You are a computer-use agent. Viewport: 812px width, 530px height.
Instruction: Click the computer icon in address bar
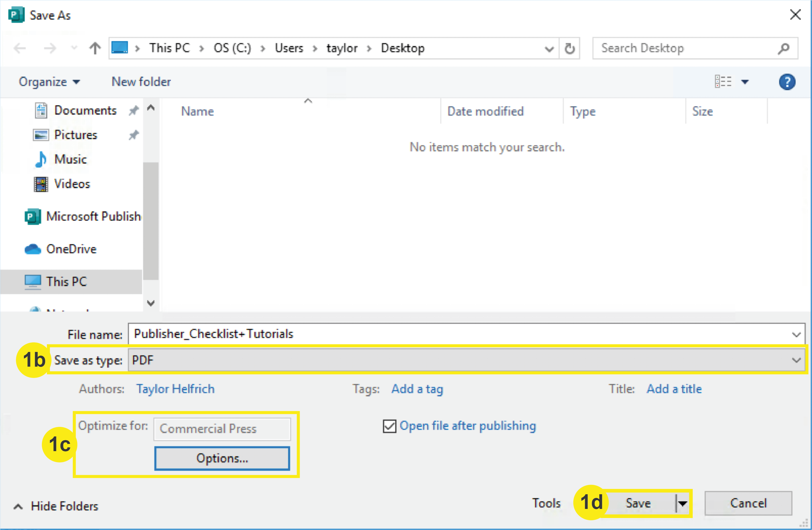pyautogui.click(x=120, y=48)
